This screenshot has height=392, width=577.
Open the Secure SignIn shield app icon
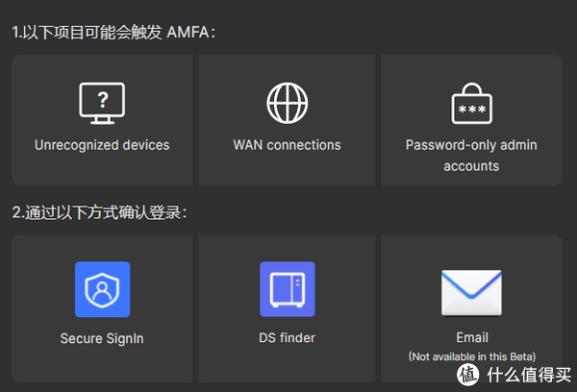coord(102,289)
